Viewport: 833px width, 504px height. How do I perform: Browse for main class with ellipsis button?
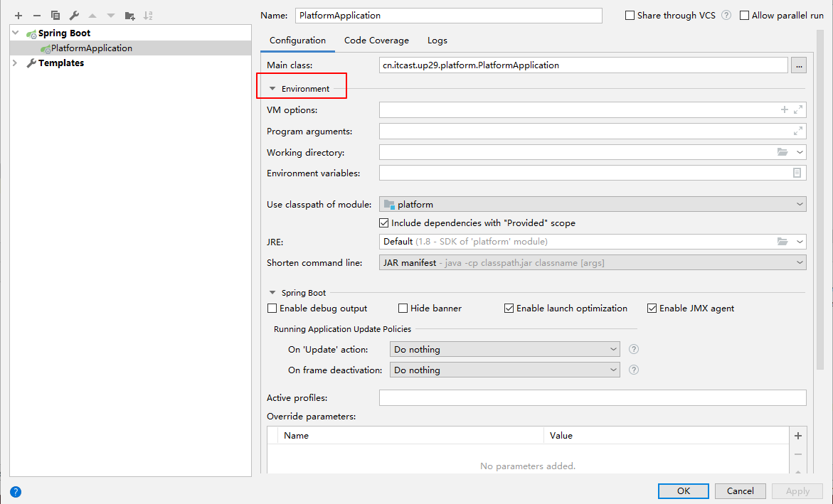click(x=798, y=65)
